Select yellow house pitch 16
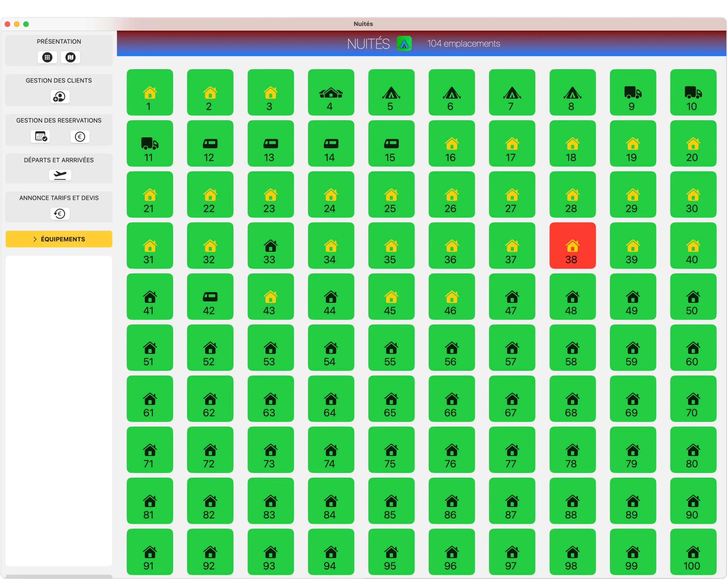 pyautogui.click(x=452, y=144)
